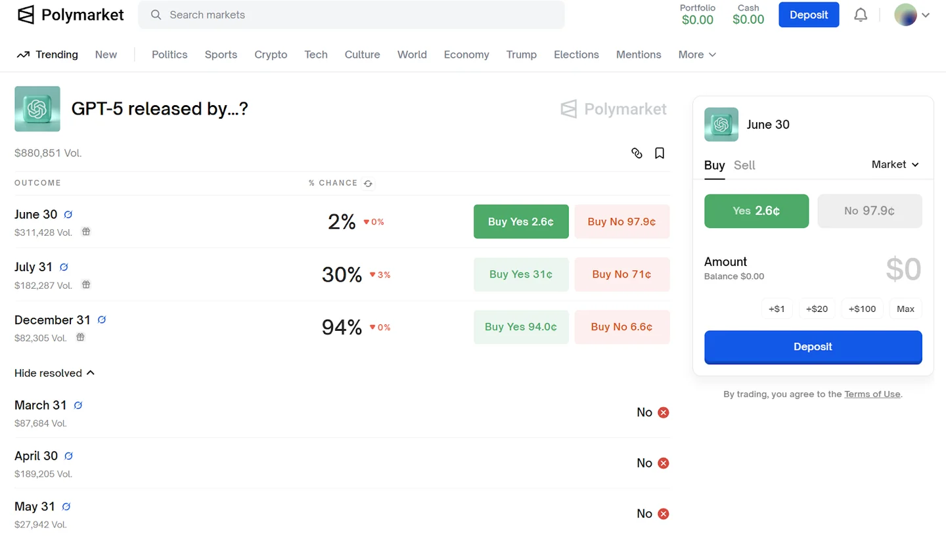Click the icon beside March 31

(78, 406)
